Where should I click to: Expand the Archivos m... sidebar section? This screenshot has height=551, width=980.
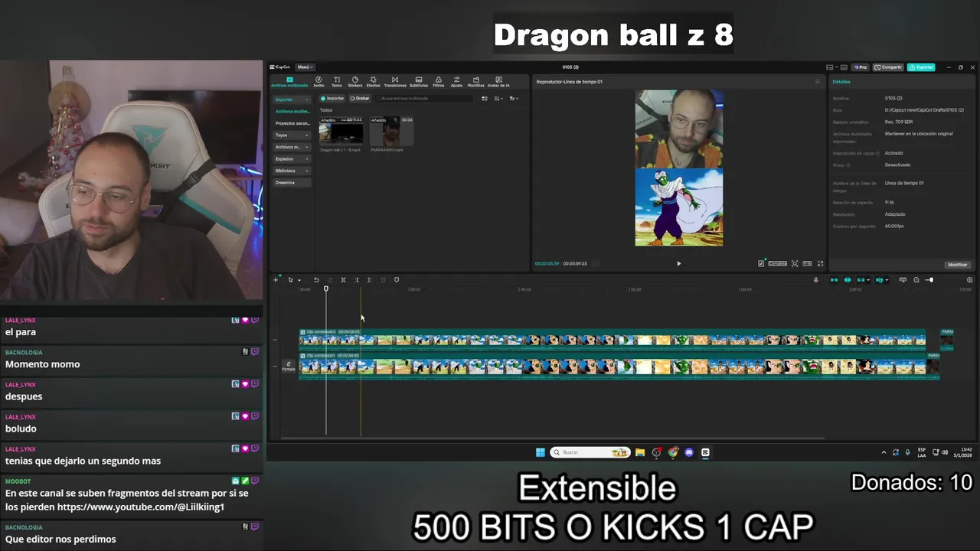click(292, 147)
